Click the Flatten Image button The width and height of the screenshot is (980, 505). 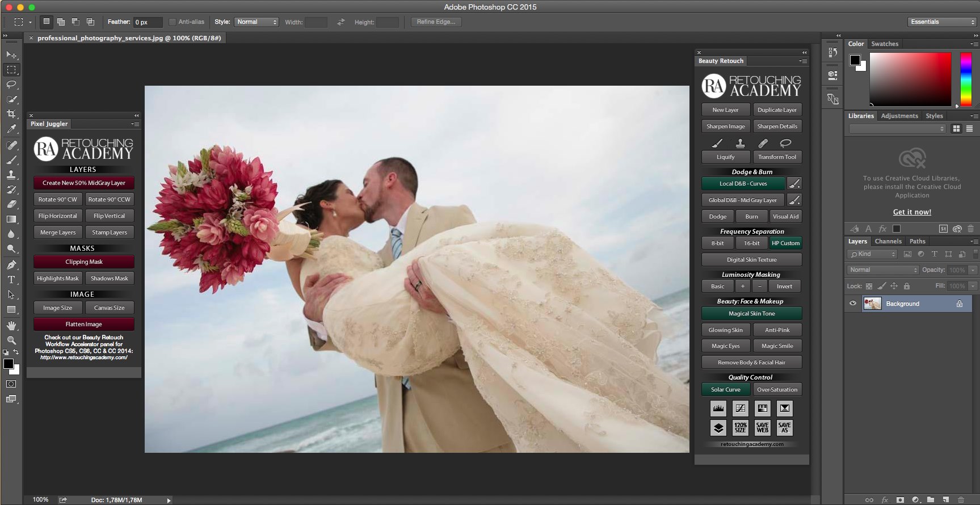tap(84, 324)
